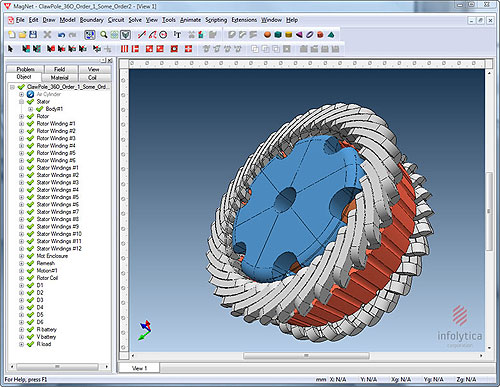Image resolution: width=500 pixels, height=387 pixels.
Task: Select the magnifier zoom tool
Action: 104,35
